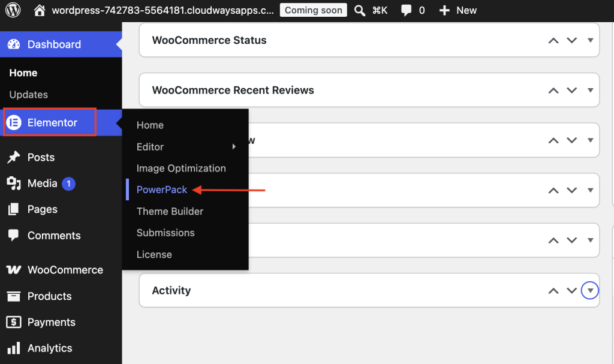Click the Posts pushpin icon
This screenshot has width=614, height=364.
pos(14,157)
